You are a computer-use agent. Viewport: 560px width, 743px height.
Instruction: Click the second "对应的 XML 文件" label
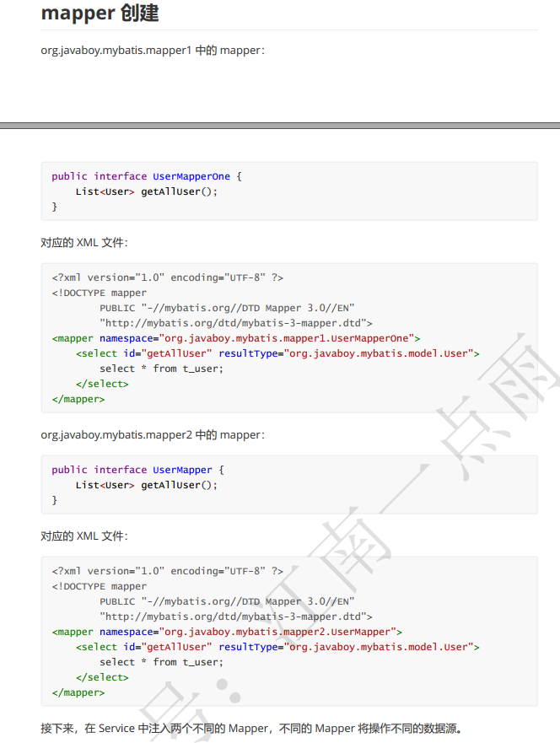pos(83,536)
